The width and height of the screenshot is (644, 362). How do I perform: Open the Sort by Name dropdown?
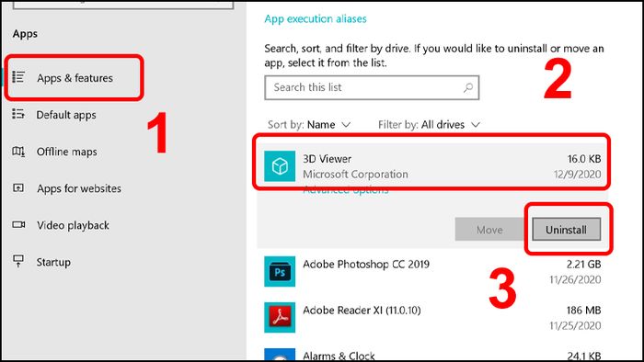309,125
